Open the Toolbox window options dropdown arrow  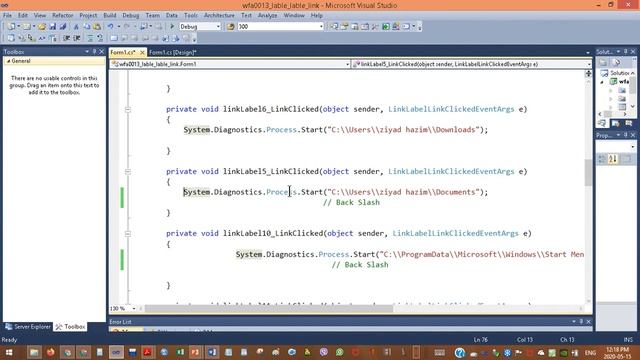pyautogui.click(x=87, y=52)
